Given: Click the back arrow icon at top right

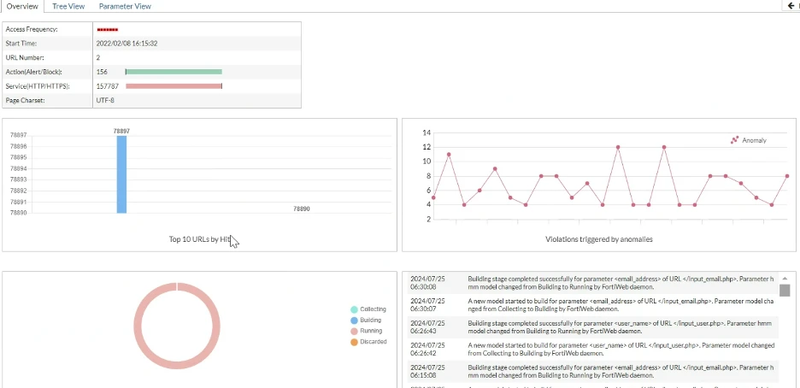Looking at the screenshot, I should coord(791,6).
